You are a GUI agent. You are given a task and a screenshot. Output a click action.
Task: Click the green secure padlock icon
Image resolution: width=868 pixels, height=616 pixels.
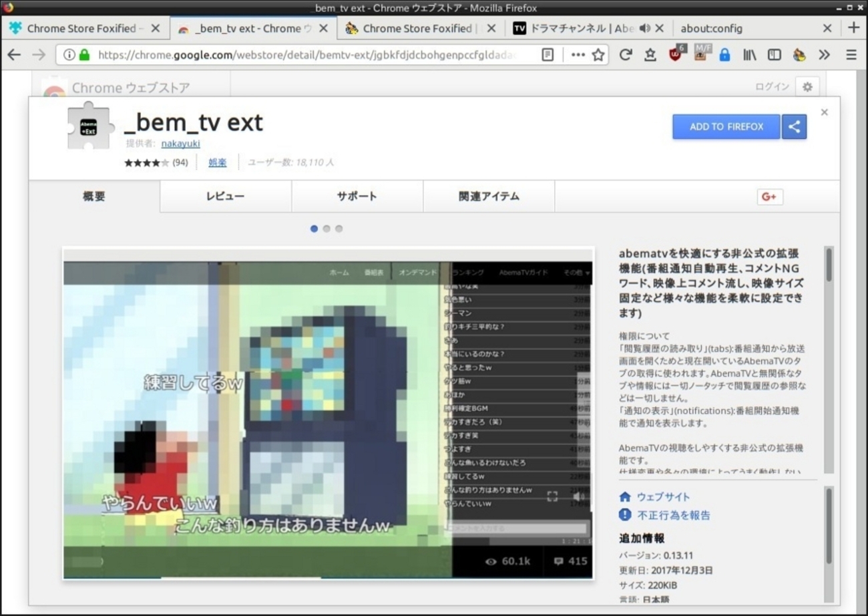(84, 55)
